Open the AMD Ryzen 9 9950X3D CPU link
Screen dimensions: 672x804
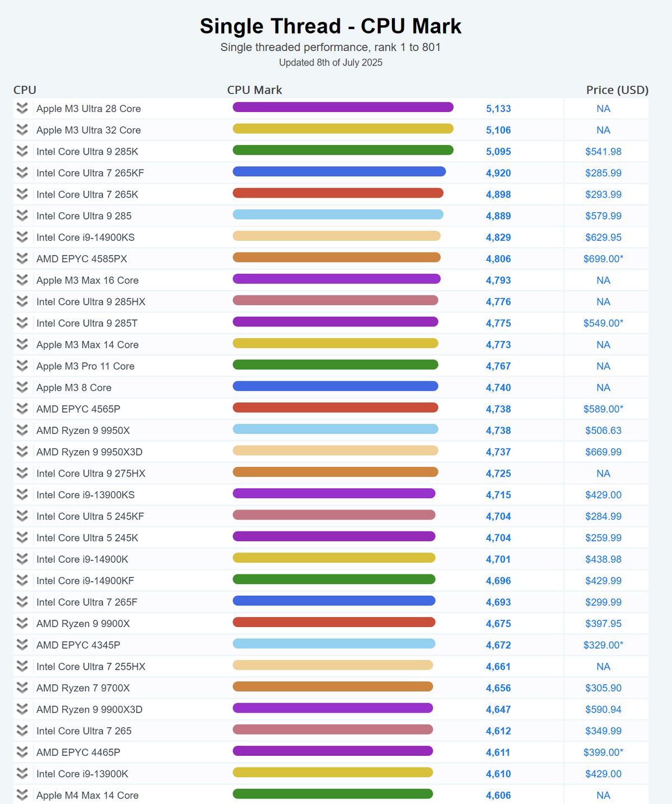coord(90,452)
